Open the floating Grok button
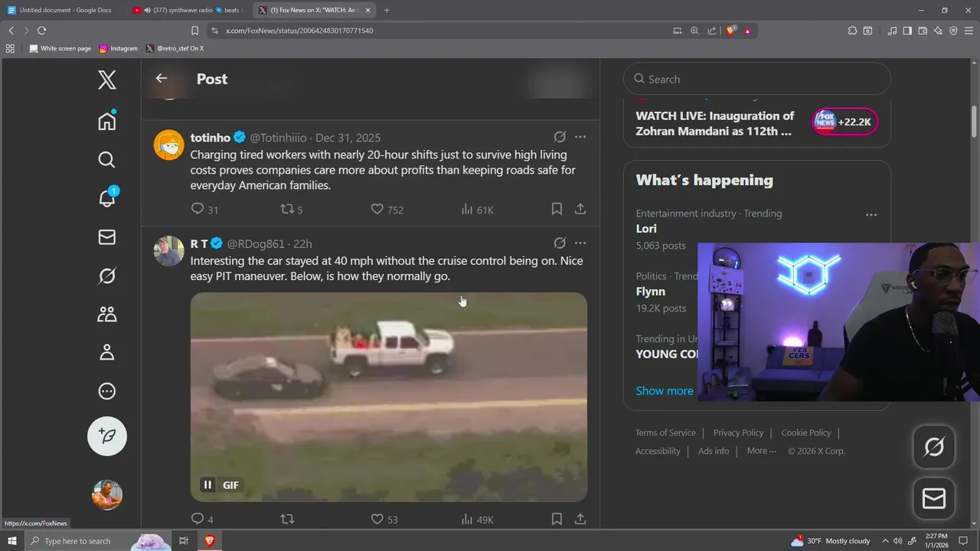This screenshot has height=551, width=980. tap(934, 447)
